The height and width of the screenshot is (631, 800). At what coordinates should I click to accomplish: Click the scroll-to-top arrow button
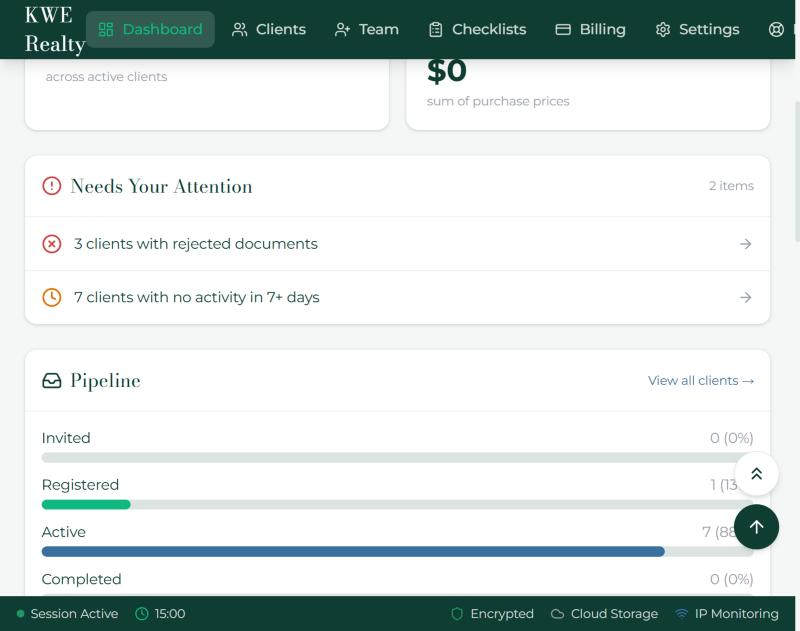tap(756, 527)
